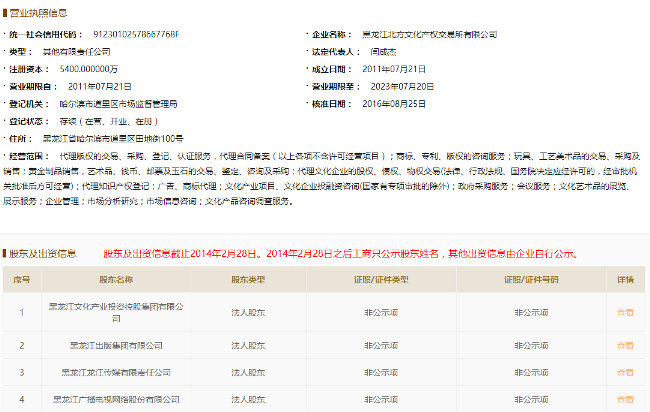This screenshot has width=650, height=412.
Task: Click the 序号 column header
Action: click(22, 280)
